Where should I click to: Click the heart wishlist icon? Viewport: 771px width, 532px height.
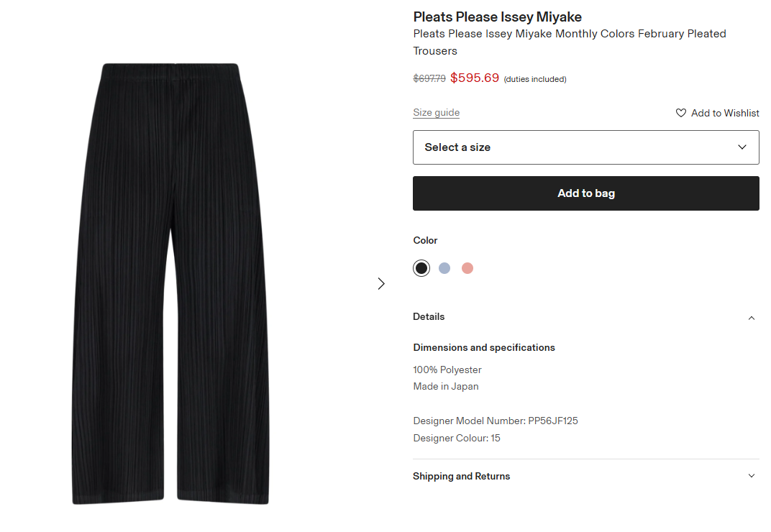tap(680, 113)
